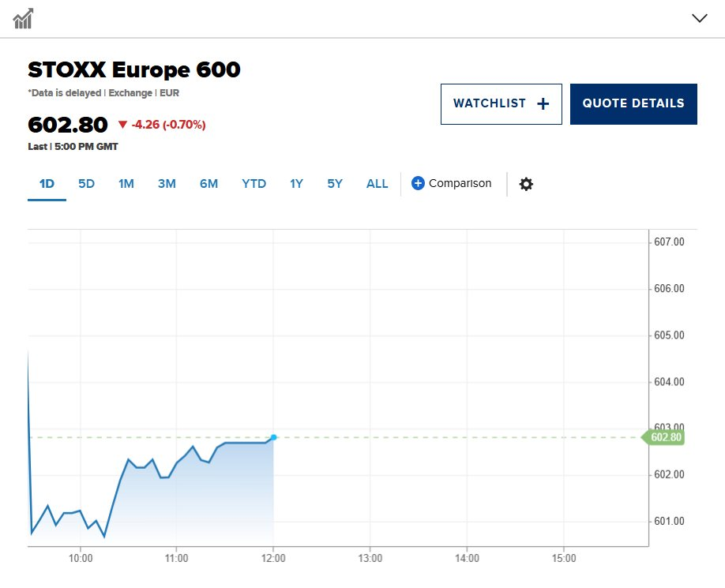Switch to the 5D time range
Screen dimensions: 725x588
point(86,184)
